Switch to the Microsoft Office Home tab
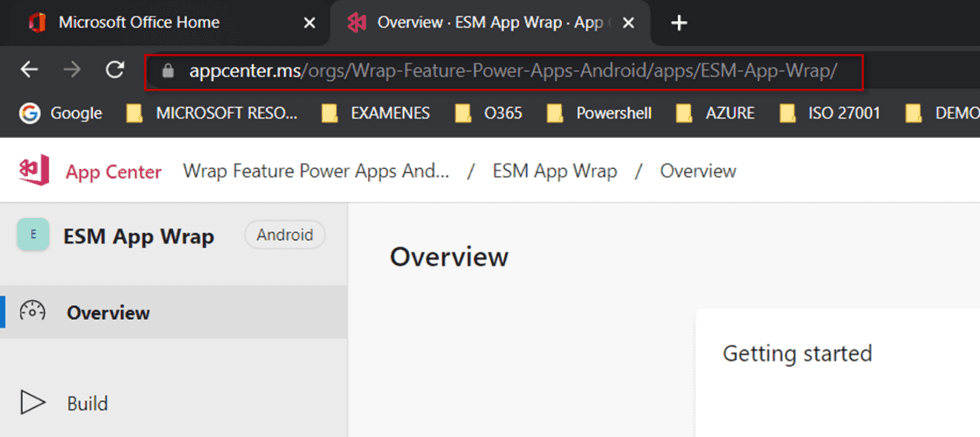 tap(165, 23)
